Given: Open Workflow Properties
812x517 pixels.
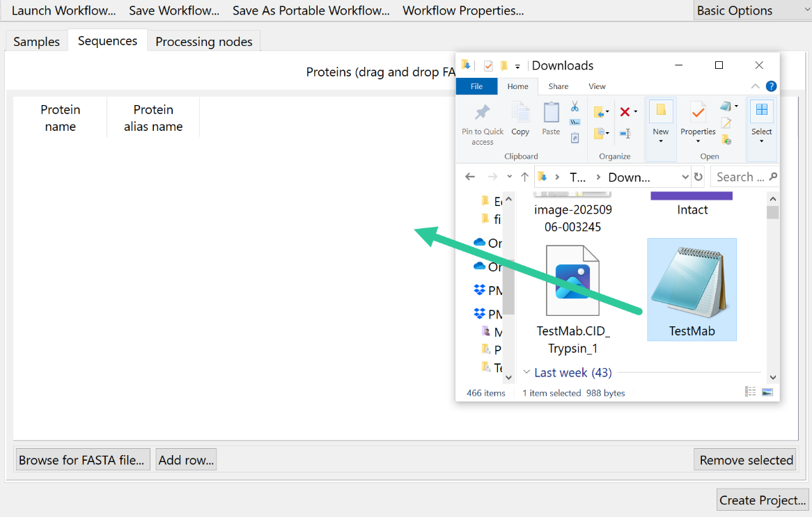Looking at the screenshot, I should coord(464,10).
